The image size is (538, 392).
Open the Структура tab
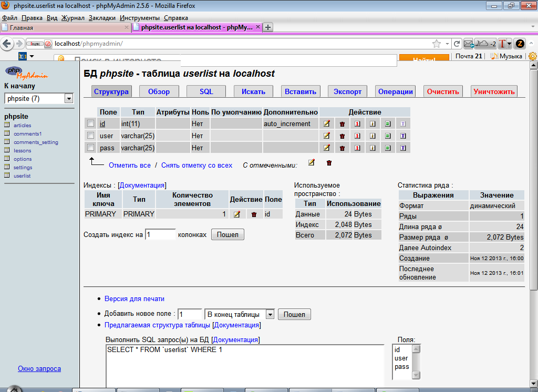(x=111, y=91)
